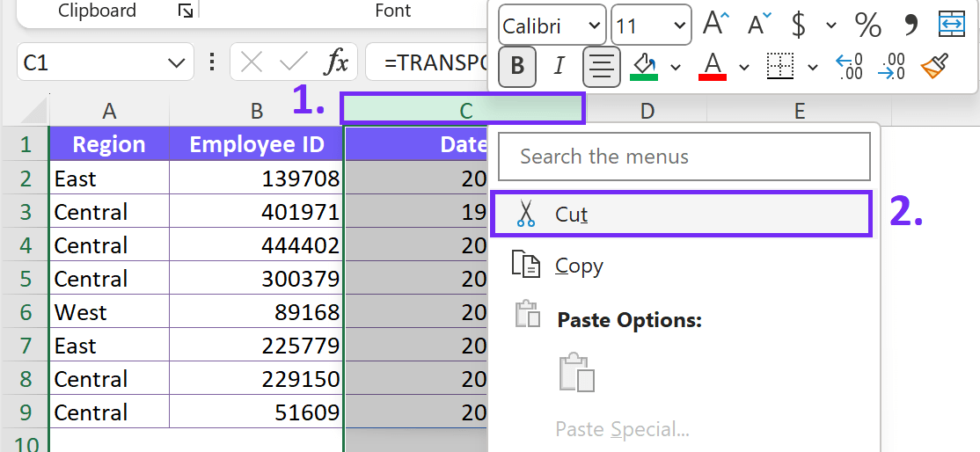The image size is (980, 452).
Task: Expand the Name Box C1 dropdown
Action: tap(177, 62)
